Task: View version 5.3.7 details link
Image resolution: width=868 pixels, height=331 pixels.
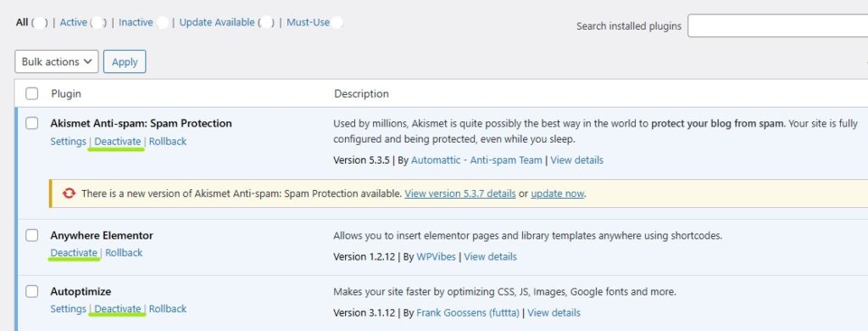Action: pyautogui.click(x=460, y=194)
